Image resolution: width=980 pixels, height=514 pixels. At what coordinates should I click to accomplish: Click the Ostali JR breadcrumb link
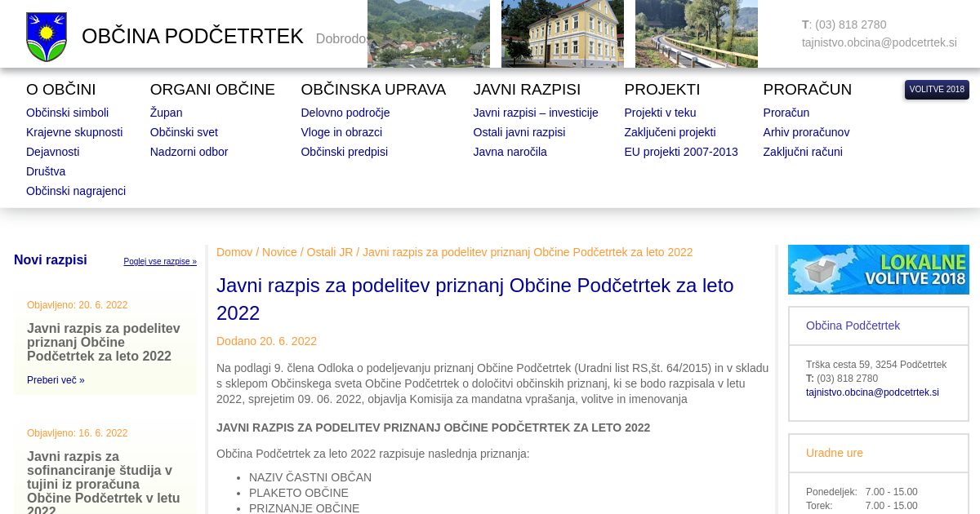[x=330, y=252]
